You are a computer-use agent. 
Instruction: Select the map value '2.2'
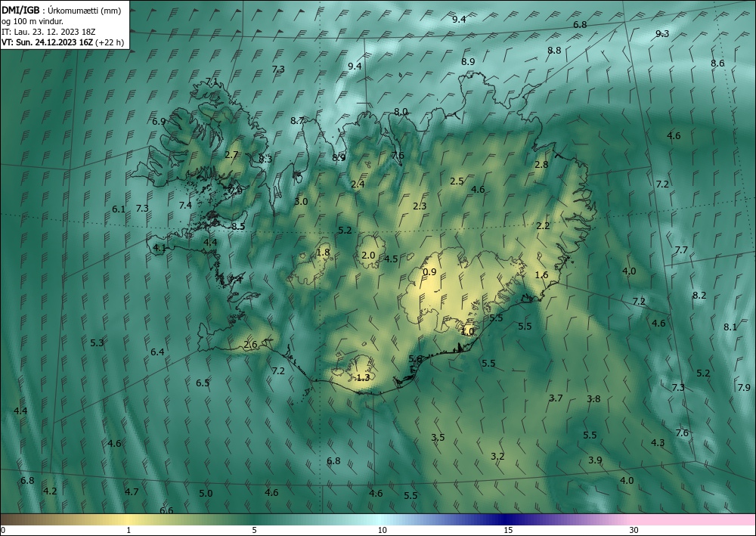coord(543,225)
